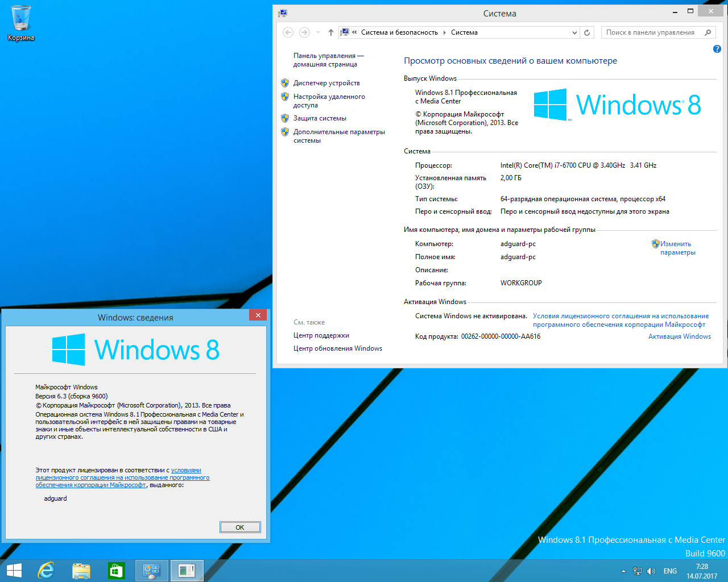Screen dimensions: 728x582
Task: Open clock showing 7:28 14.07.2017
Action: [702, 571]
